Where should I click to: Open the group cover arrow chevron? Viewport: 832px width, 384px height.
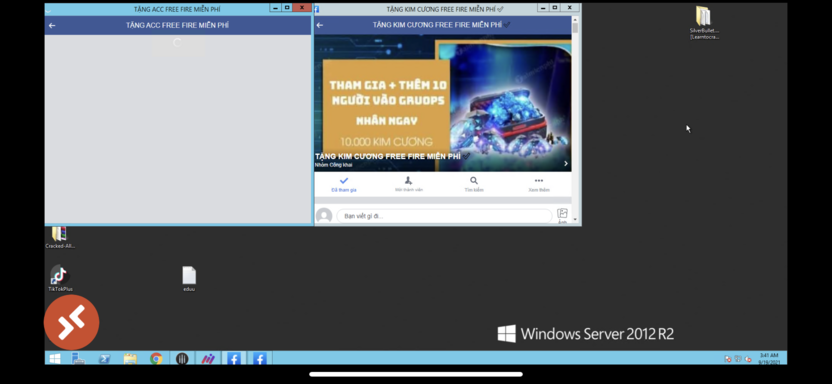point(566,163)
